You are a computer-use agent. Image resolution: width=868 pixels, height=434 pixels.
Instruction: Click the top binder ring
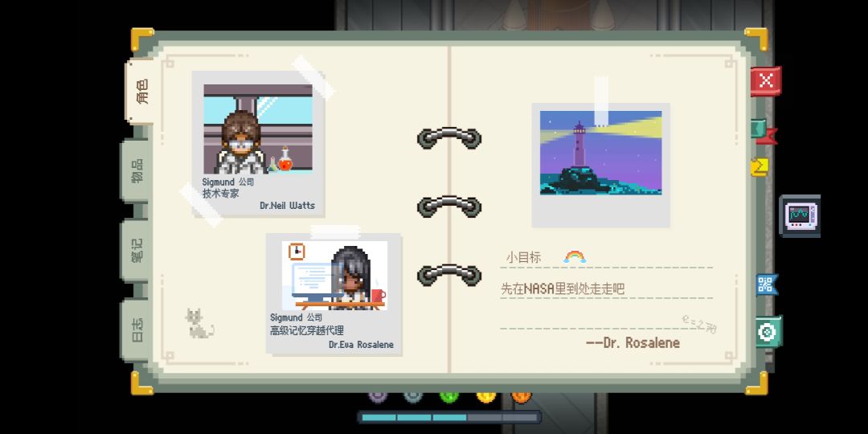click(x=449, y=138)
